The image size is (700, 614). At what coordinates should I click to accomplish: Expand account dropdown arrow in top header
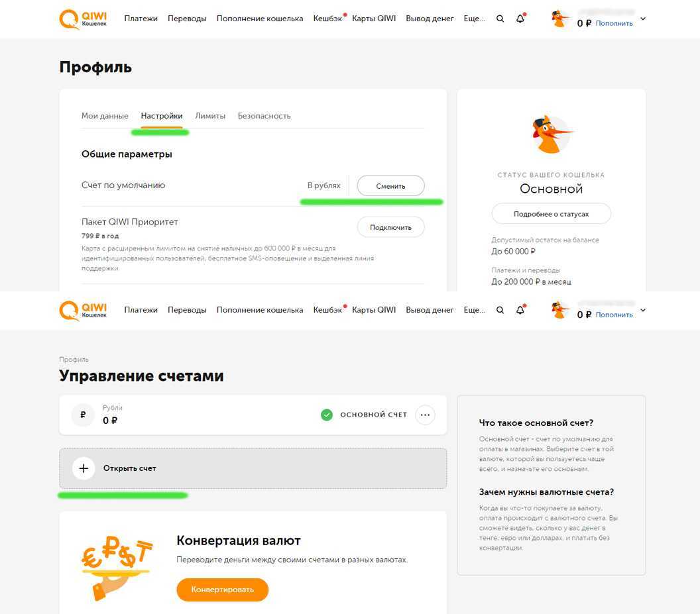pos(643,19)
